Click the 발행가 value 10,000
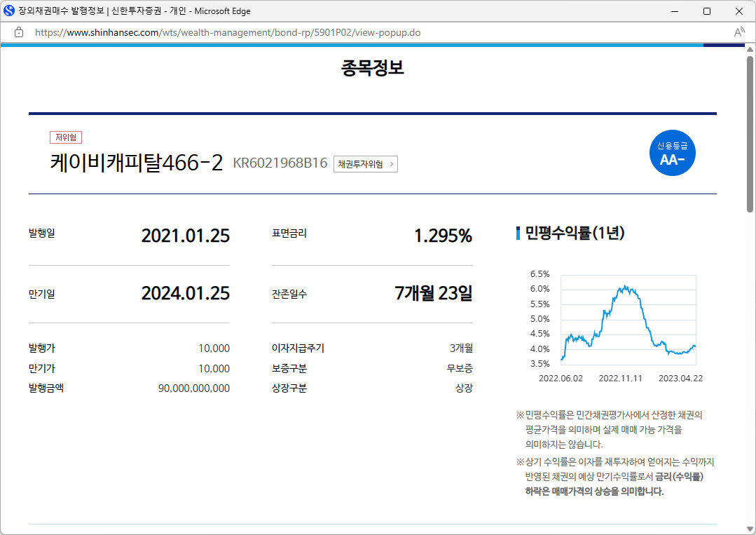This screenshot has height=535, width=756. point(214,348)
